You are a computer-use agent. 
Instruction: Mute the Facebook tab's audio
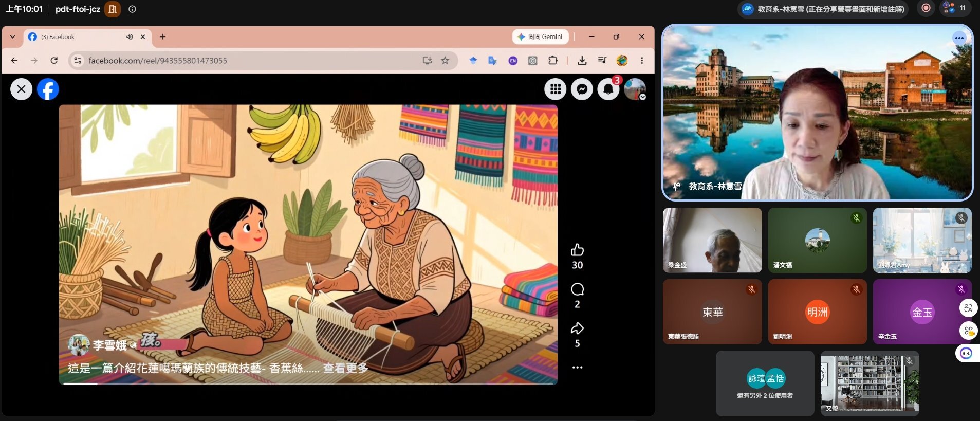click(x=130, y=37)
